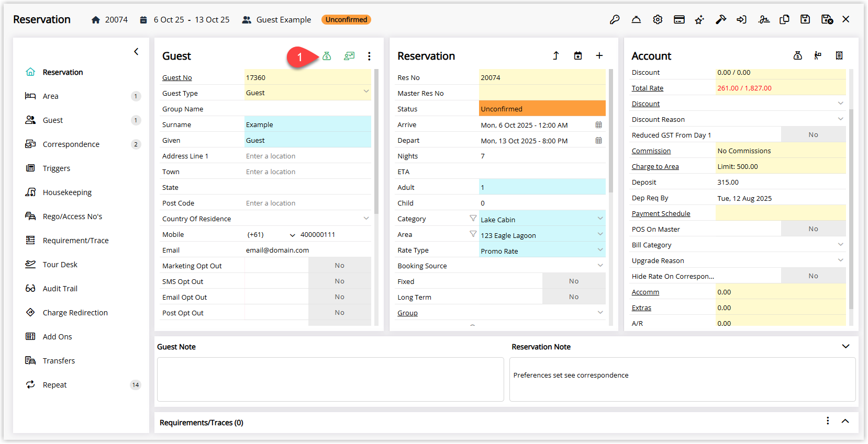The image size is (868, 444).
Task: Select Audit Trail in the left sidebar
Action: pos(60,289)
